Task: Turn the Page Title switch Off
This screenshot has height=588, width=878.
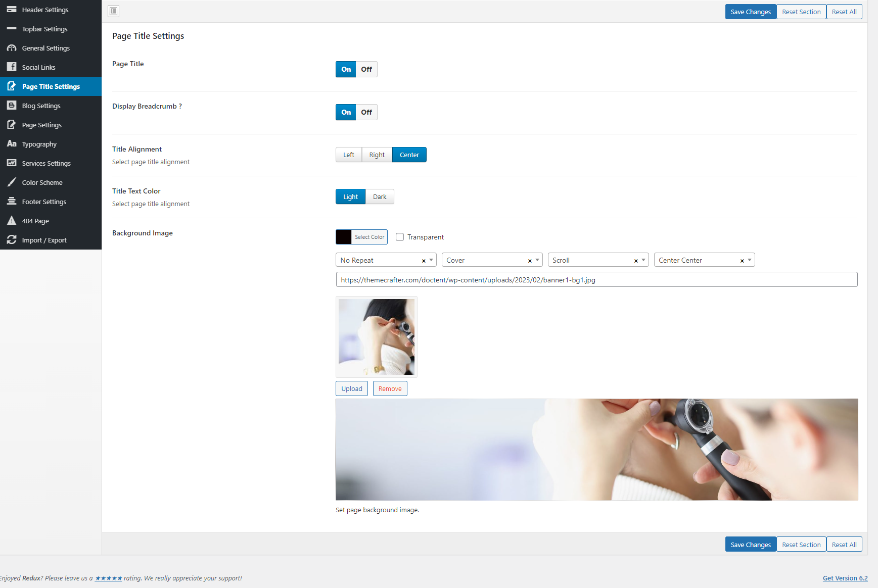Action: click(x=366, y=69)
